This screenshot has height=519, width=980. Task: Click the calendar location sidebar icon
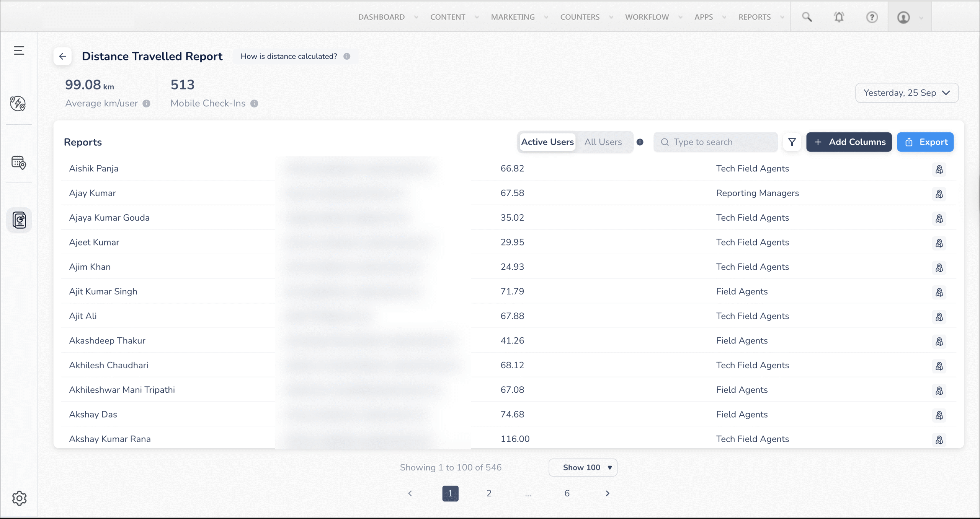[19, 163]
